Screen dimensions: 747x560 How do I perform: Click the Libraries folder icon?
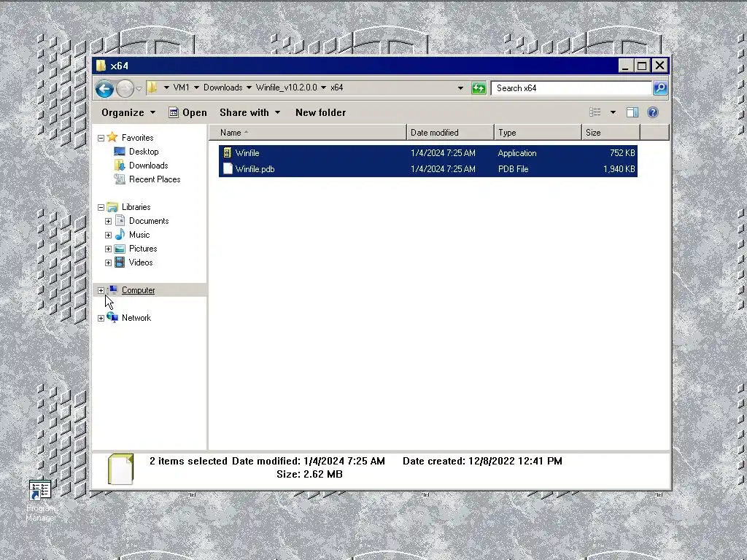click(112, 206)
